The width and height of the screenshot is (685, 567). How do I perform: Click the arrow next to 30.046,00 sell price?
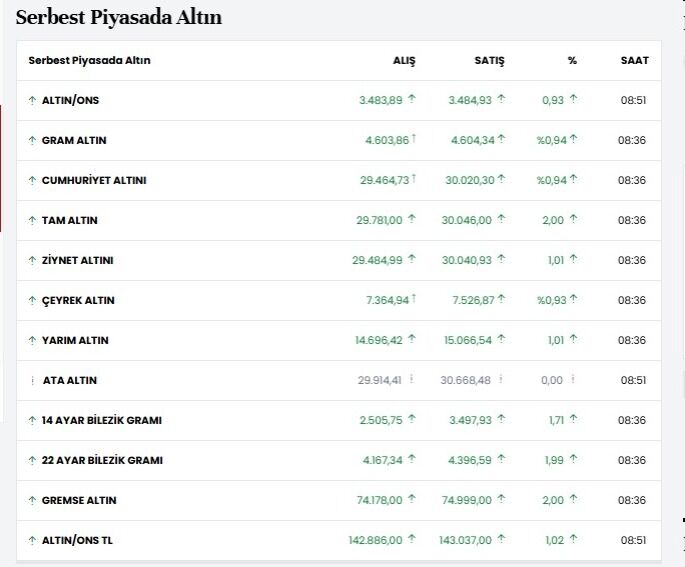click(x=501, y=220)
